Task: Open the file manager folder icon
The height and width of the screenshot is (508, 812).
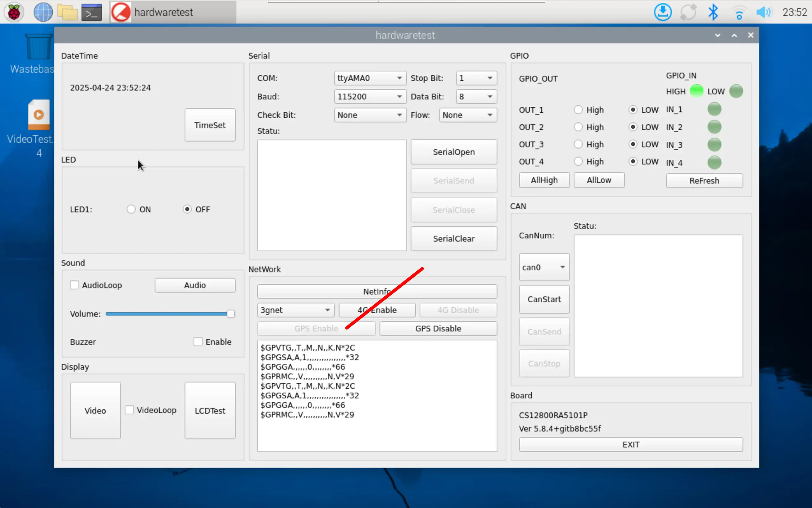Action: coord(68,12)
